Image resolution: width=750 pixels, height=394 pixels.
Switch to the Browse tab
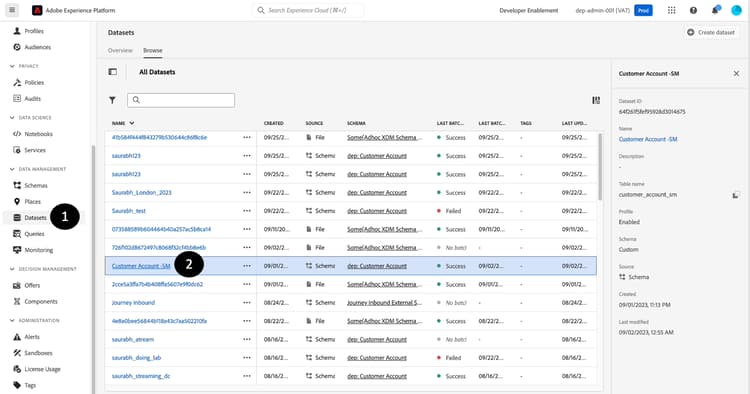[153, 50]
